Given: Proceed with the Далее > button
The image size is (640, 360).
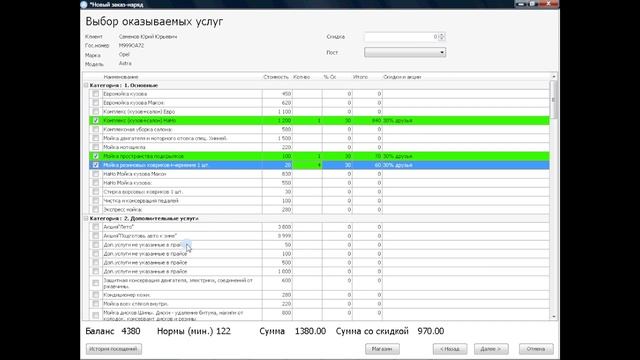Looking at the screenshot, I should click(x=491, y=349).
